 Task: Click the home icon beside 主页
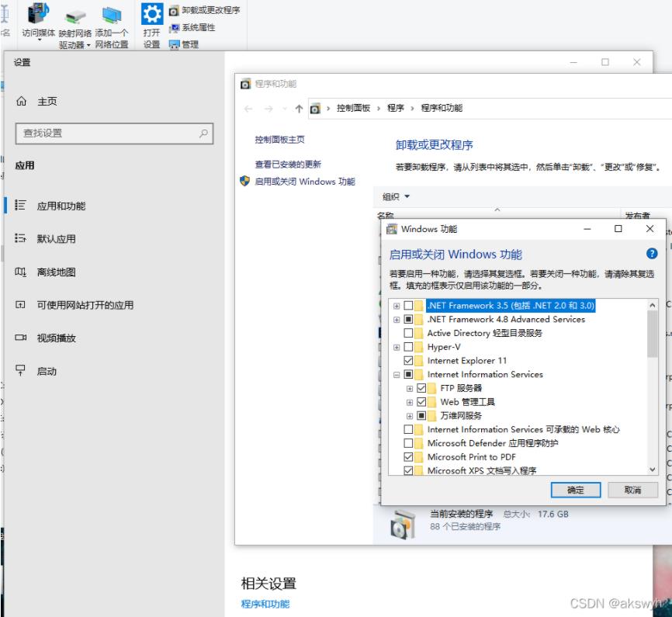point(21,102)
